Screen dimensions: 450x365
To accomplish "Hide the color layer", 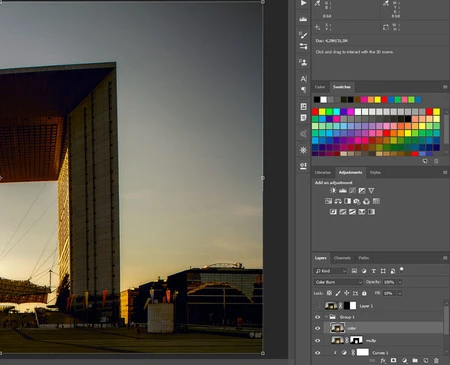I will 318,328.
